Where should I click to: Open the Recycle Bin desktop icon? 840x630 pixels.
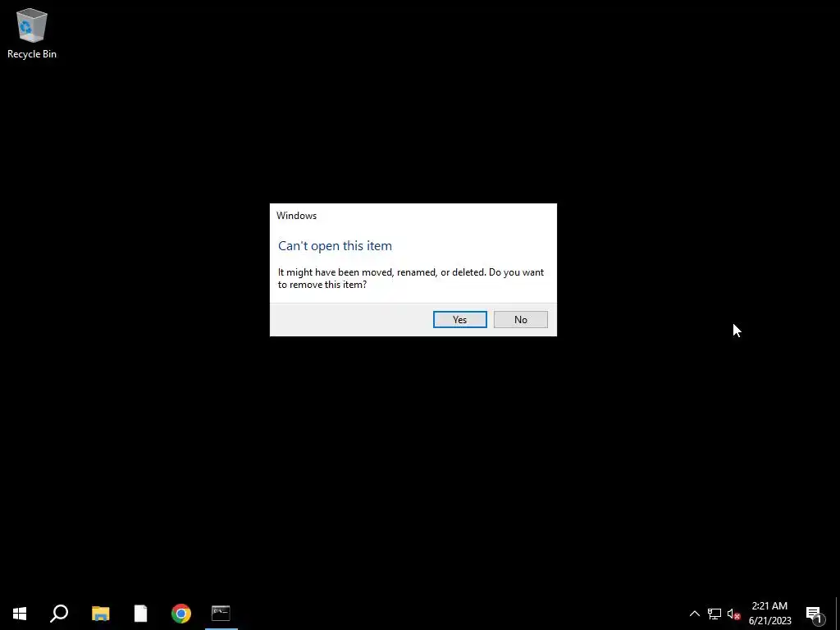pyautogui.click(x=32, y=33)
